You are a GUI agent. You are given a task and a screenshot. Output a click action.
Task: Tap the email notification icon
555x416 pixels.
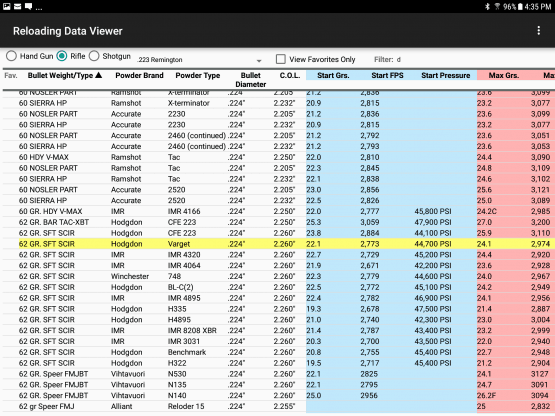[17, 6]
